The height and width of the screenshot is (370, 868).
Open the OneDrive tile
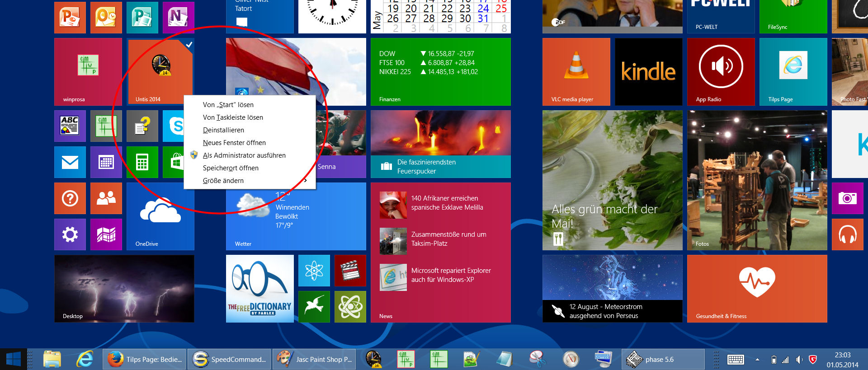click(160, 216)
